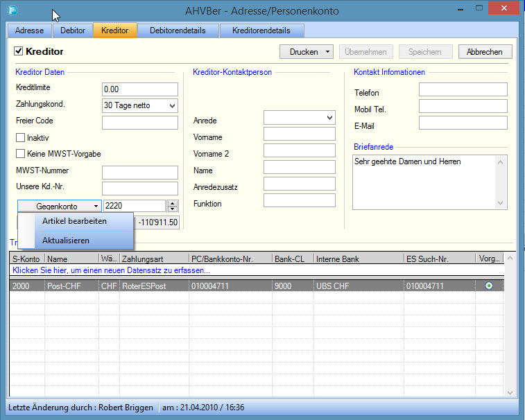Tick the Keine MWST-Vorgabe checkbox
Screen dimensions: 525x420
tap(20, 154)
